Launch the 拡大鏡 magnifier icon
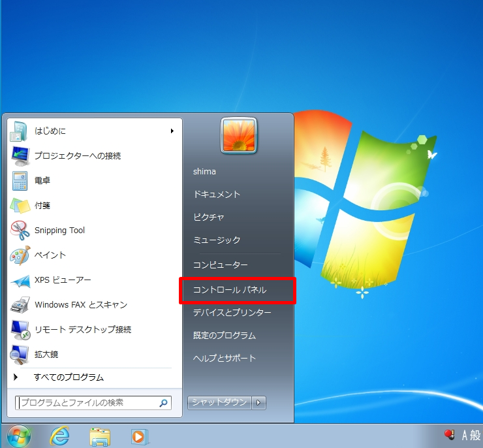This screenshot has width=483, height=448. coord(20,355)
